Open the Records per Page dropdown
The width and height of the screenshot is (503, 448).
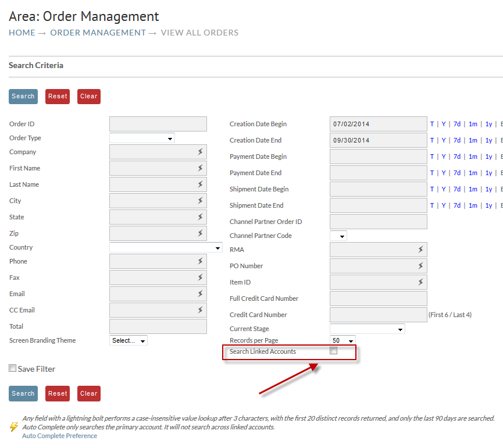tap(343, 340)
